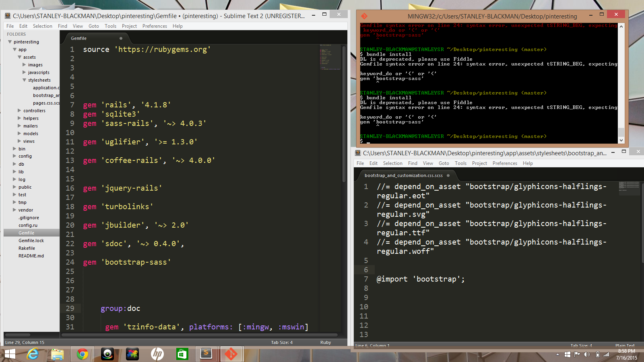The height and width of the screenshot is (362, 644).
Task: Click the @import 'bootstrap'; line
Action: tap(421, 279)
